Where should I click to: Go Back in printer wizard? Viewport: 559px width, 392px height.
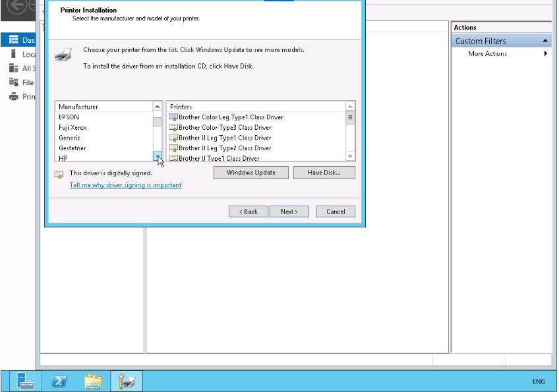248,211
